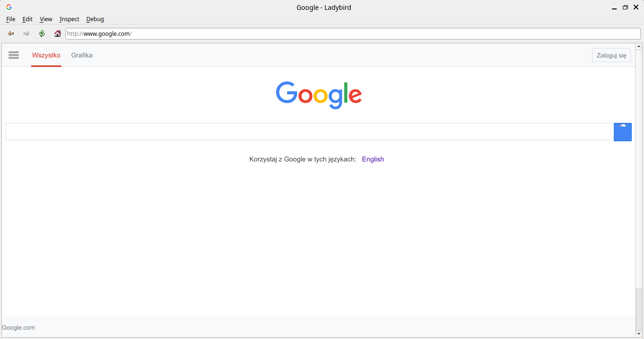Viewport: 644px width, 339px height.
Task: Reload the page with green refresh icon
Action: (42, 33)
